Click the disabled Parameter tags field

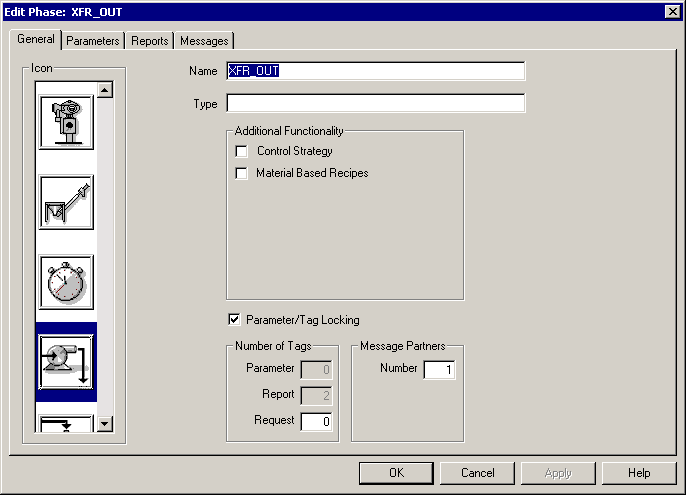[x=316, y=370]
